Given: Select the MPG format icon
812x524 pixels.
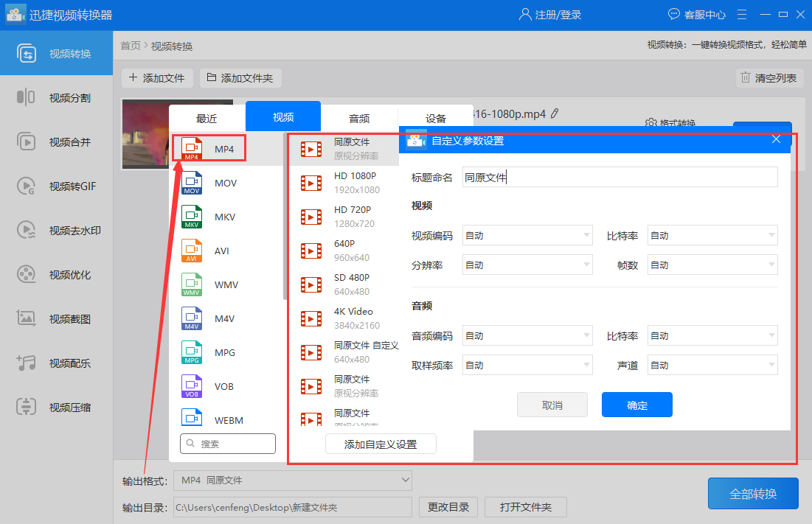Looking at the screenshot, I should click(x=192, y=352).
